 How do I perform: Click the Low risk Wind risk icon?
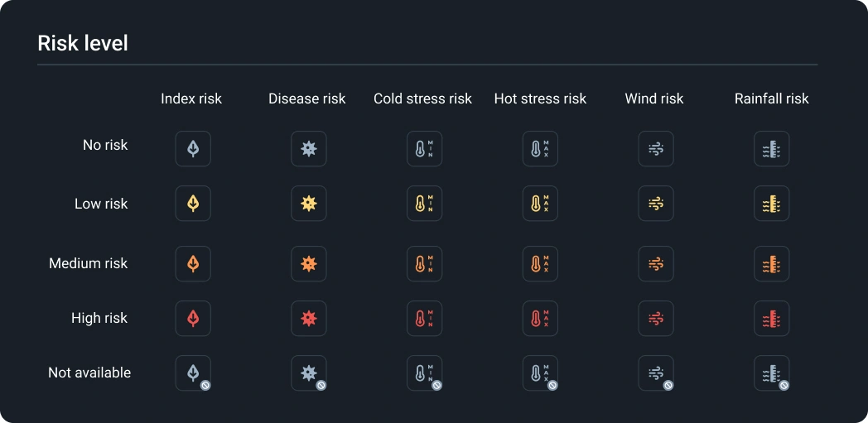click(x=656, y=204)
